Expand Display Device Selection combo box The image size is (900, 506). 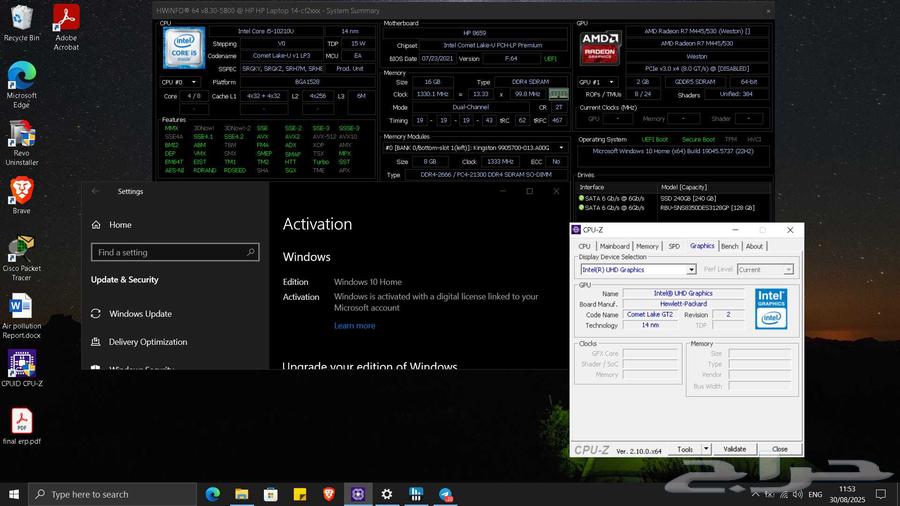click(x=691, y=270)
